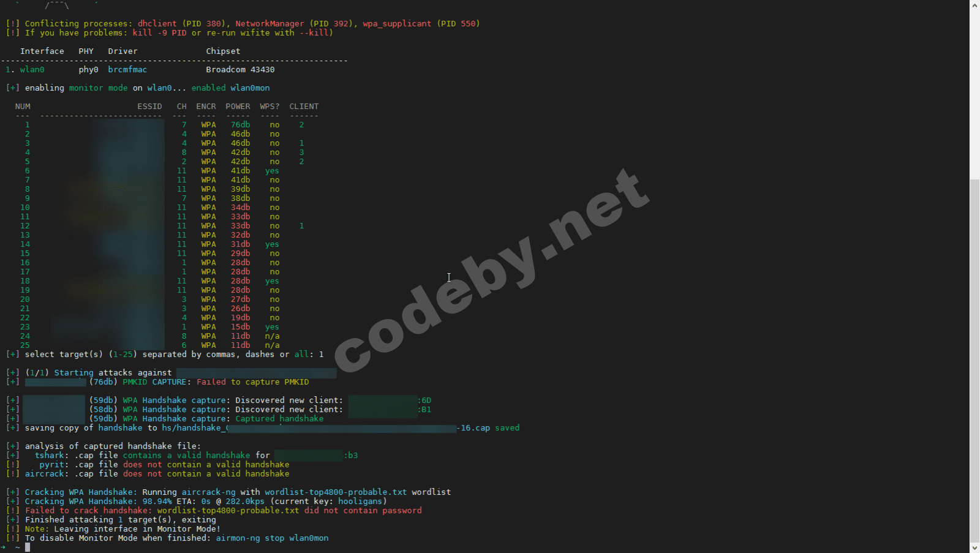Click the 'POWER' column header
Viewport: 980px width, 553px height.
pos(238,107)
